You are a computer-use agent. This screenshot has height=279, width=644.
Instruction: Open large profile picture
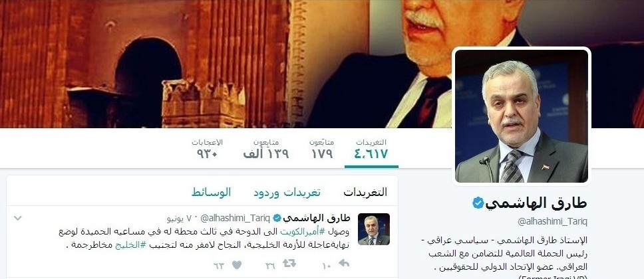(x=522, y=116)
